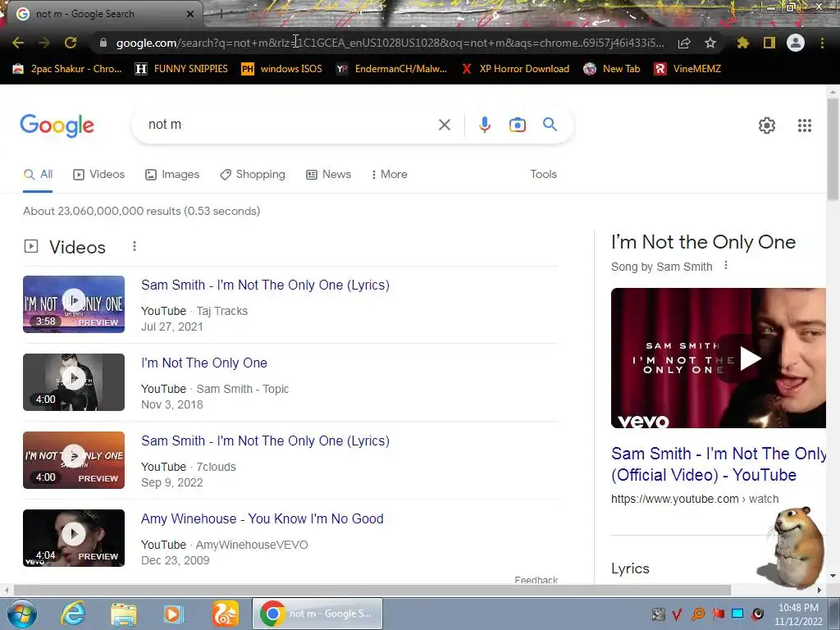The image size is (840, 630).
Task: Open 'I'm Not The Only One' Topic video link
Action: coord(204,363)
